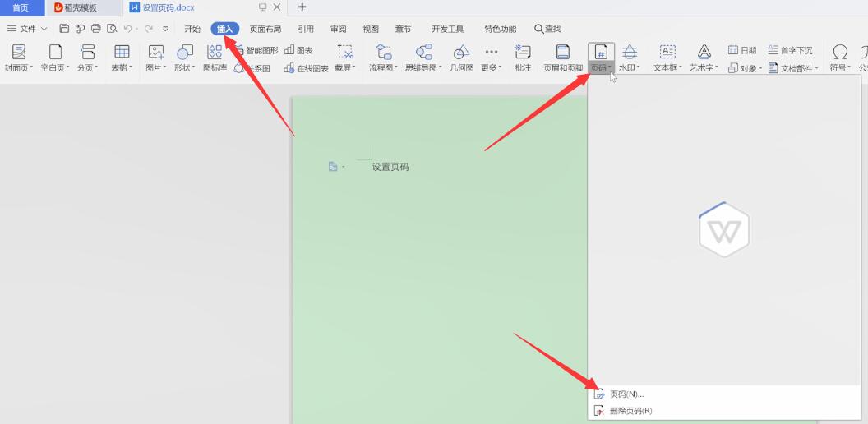Open the icon library (图标库)
868x424 pixels.
[215, 58]
